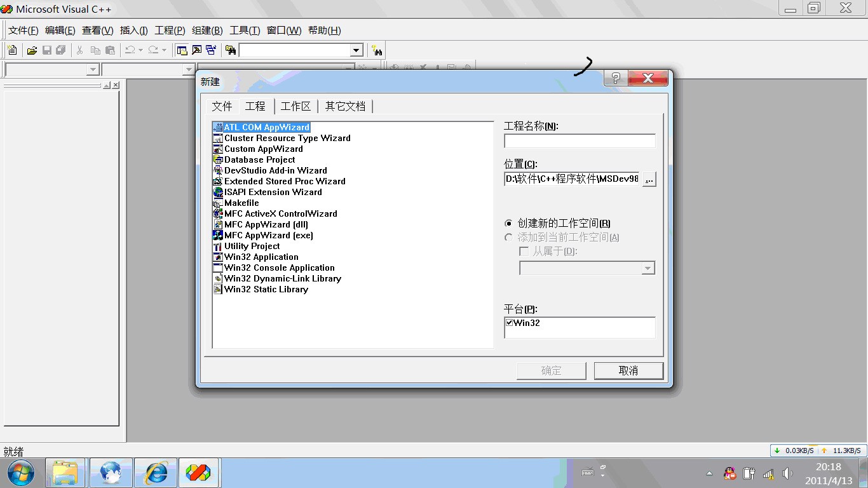Select Win32 Console Application in the list

tap(279, 268)
